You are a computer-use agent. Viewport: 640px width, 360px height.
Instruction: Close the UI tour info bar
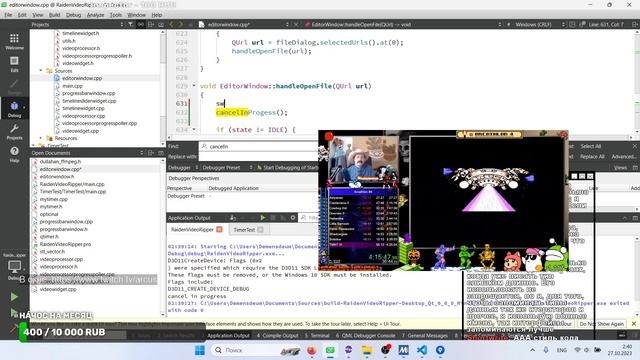tap(634, 324)
